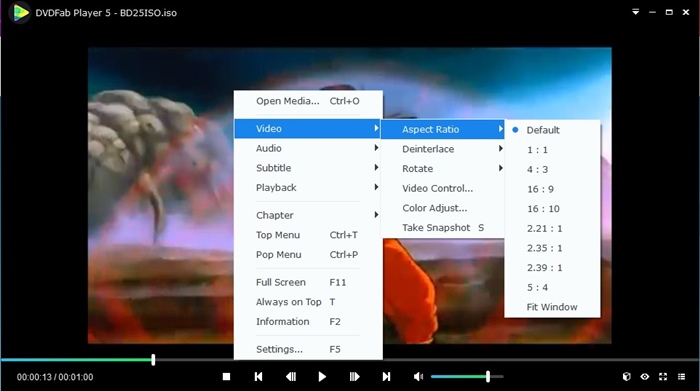Open Color Adjust... dialog
The width and height of the screenshot is (700, 391).
point(443,208)
